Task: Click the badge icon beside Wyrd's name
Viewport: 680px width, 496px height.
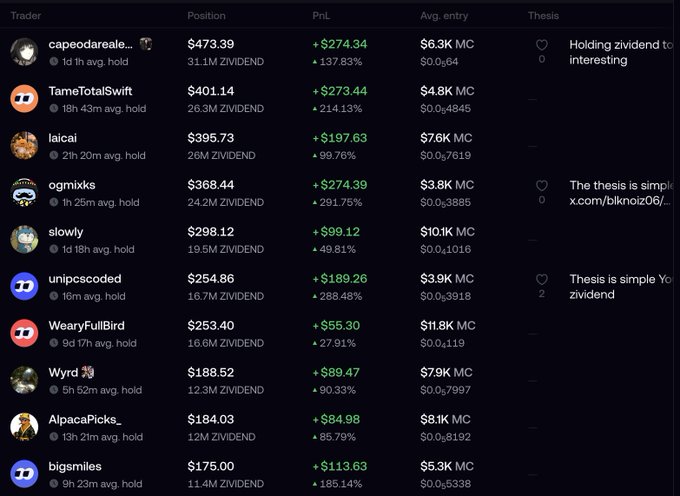Action: (x=88, y=372)
